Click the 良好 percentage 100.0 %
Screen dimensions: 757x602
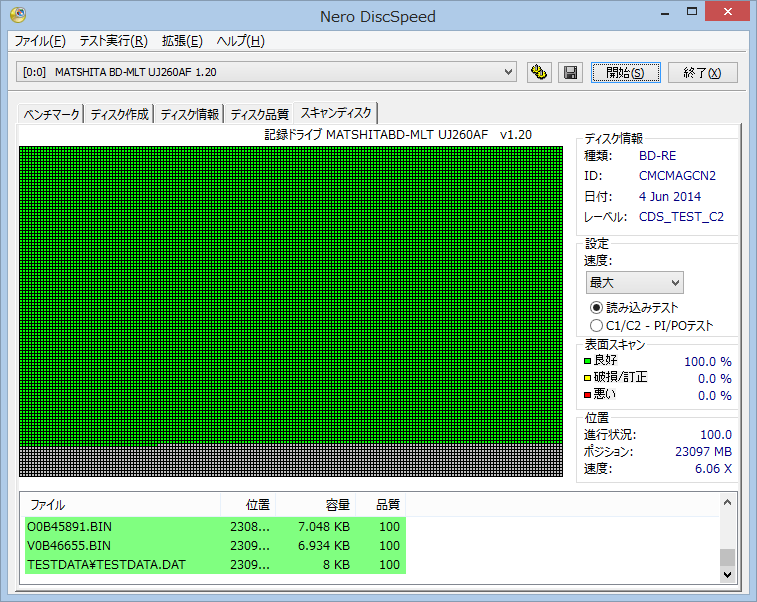coord(708,362)
